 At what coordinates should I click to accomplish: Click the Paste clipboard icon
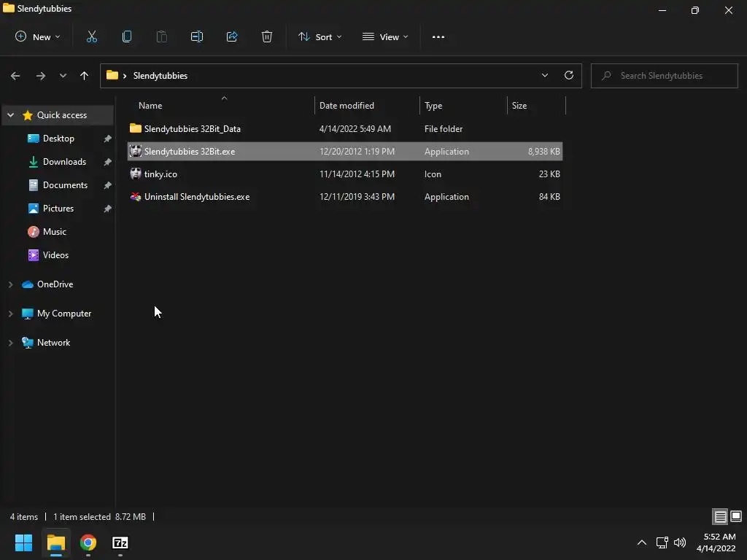(x=162, y=36)
